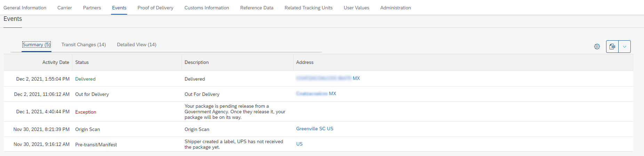The image size is (644, 156).
Task: Click the US address link in the Pre-transit row
Action: [x=299, y=144]
